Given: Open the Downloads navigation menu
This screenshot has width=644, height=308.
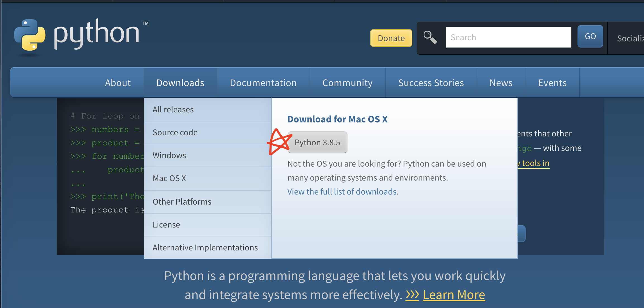Looking at the screenshot, I should pos(180,83).
